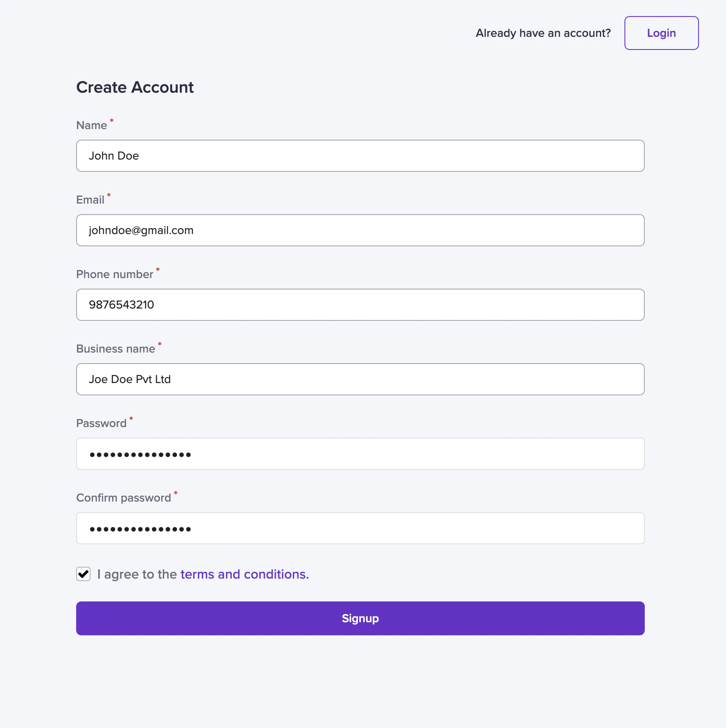Viewport: 726px width, 728px height.
Task: Focus the Business name input box
Action: click(x=360, y=379)
